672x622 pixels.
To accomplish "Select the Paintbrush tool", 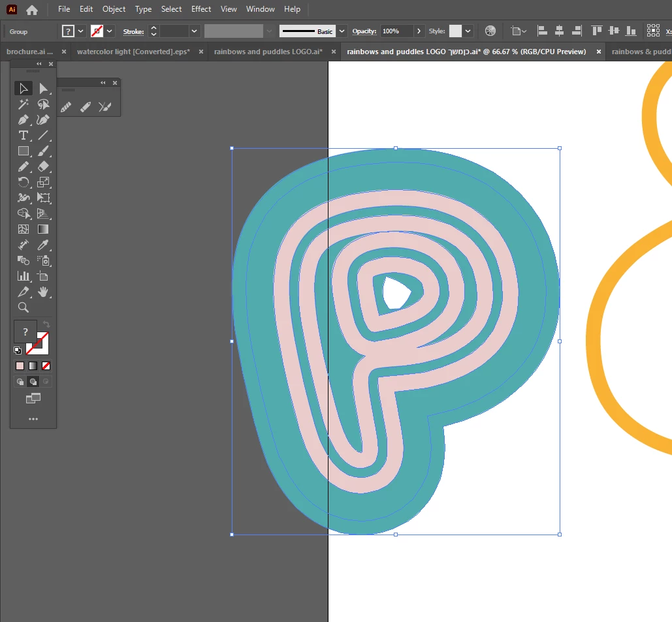I will tap(43, 151).
